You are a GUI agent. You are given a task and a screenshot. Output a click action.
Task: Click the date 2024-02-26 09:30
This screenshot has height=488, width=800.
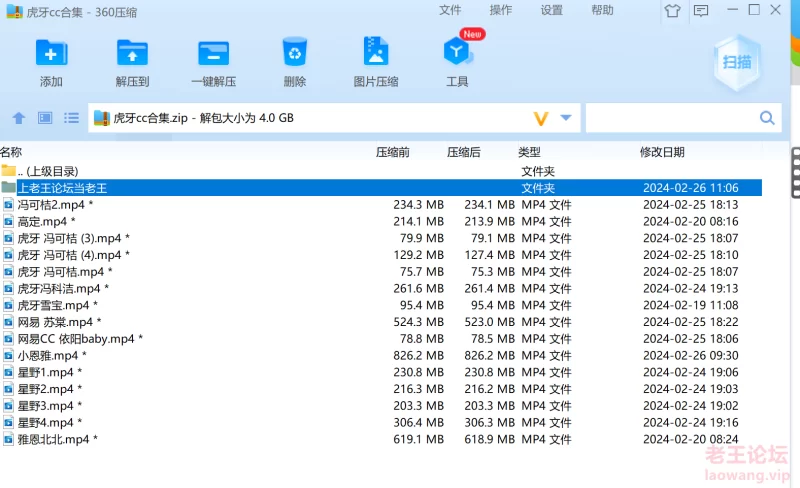click(690, 355)
